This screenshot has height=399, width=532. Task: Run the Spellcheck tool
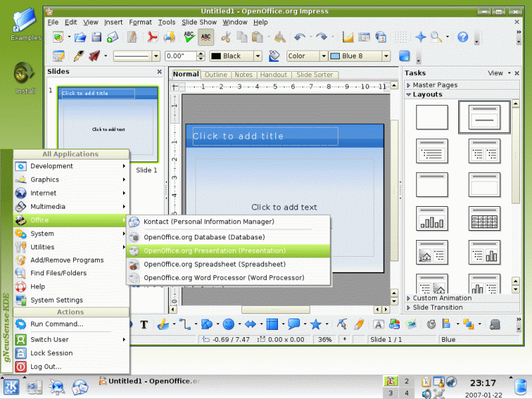(x=189, y=37)
